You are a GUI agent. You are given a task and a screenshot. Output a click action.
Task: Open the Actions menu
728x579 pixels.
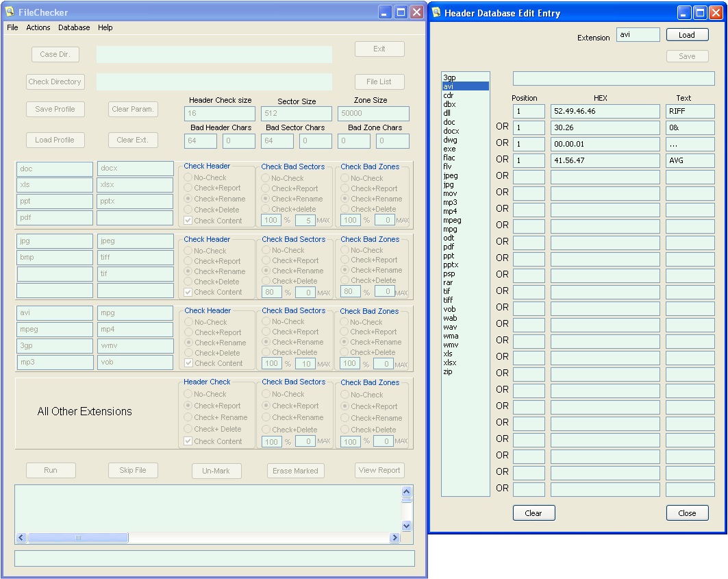38,27
